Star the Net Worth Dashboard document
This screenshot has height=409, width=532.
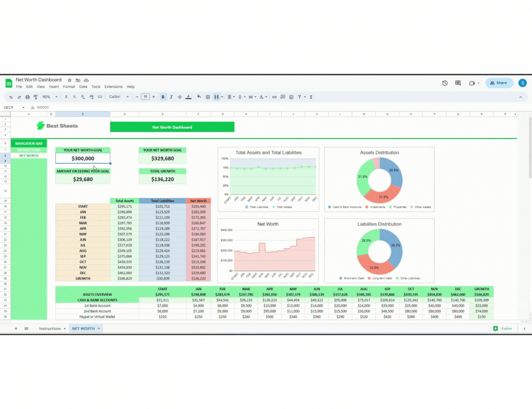point(69,80)
